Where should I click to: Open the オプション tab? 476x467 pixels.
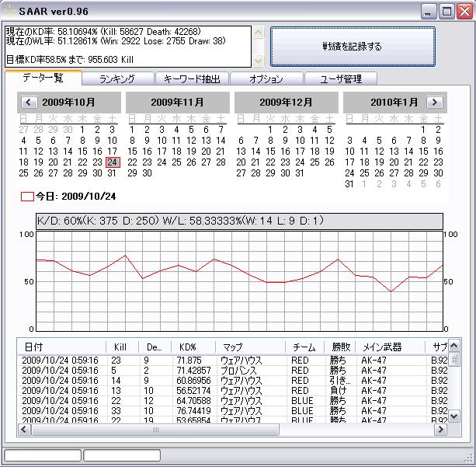266,79
